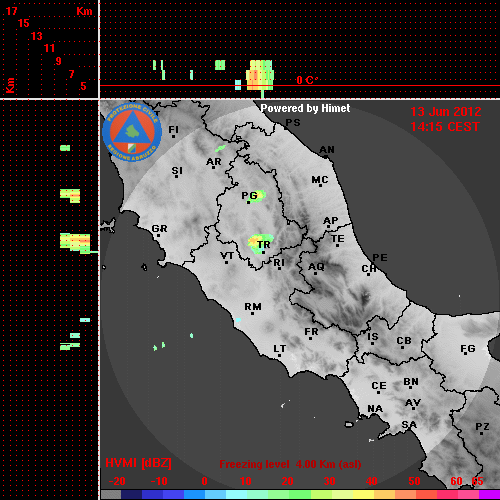Screen dimensions: 500x500
Task: Click the TR city label on map
Action: (264, 245)
